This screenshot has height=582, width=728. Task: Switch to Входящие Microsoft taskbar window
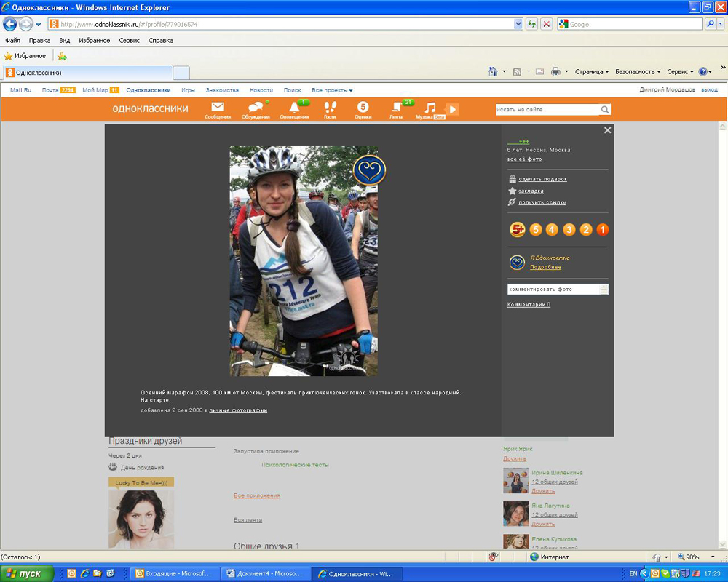point(174,574)
